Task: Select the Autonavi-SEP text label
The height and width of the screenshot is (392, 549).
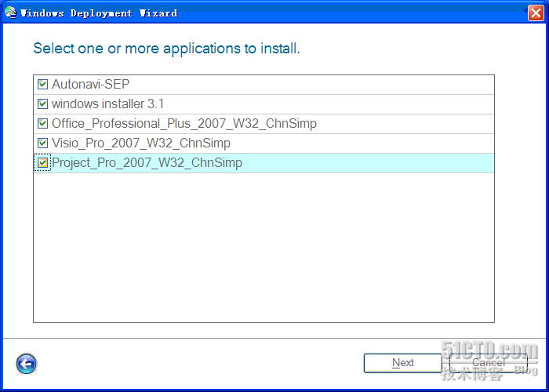Action: tap(91, 84)
